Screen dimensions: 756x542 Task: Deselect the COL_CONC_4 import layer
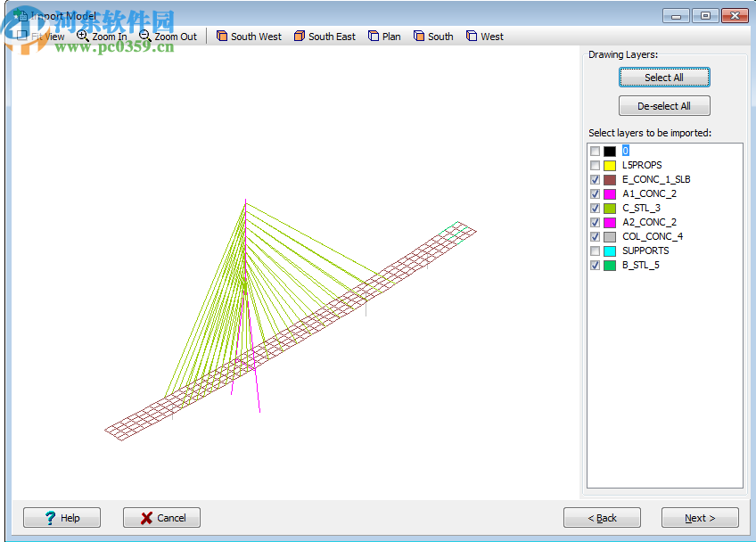pos(595,236)
